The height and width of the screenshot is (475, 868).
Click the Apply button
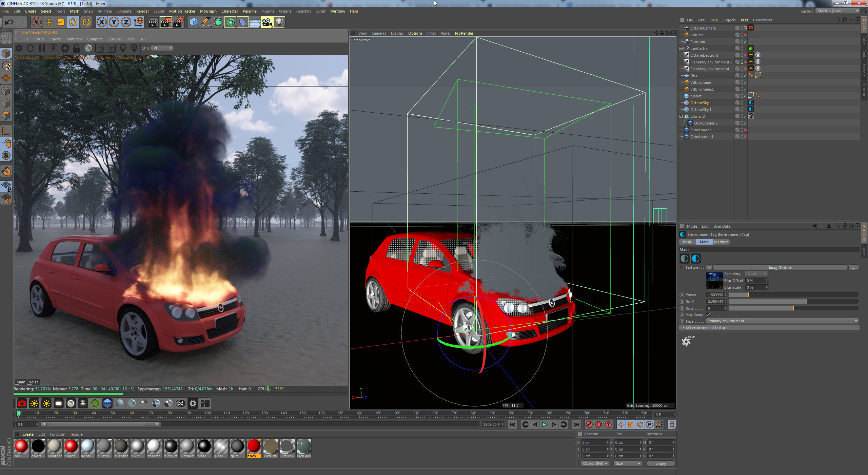click(x=660, y=463)
